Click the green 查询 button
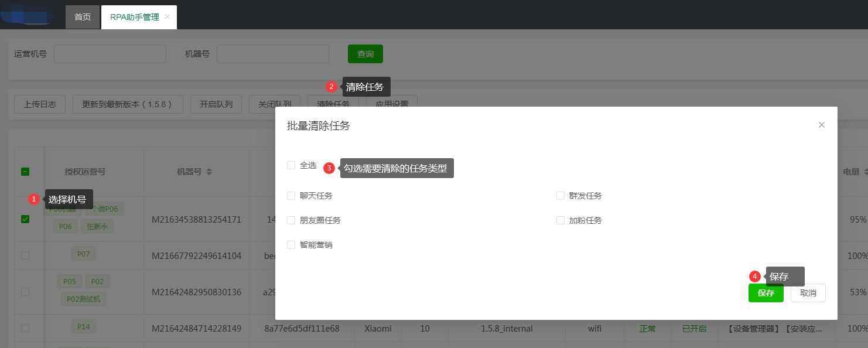The image size is (868, 348). [x=365, y=54]
